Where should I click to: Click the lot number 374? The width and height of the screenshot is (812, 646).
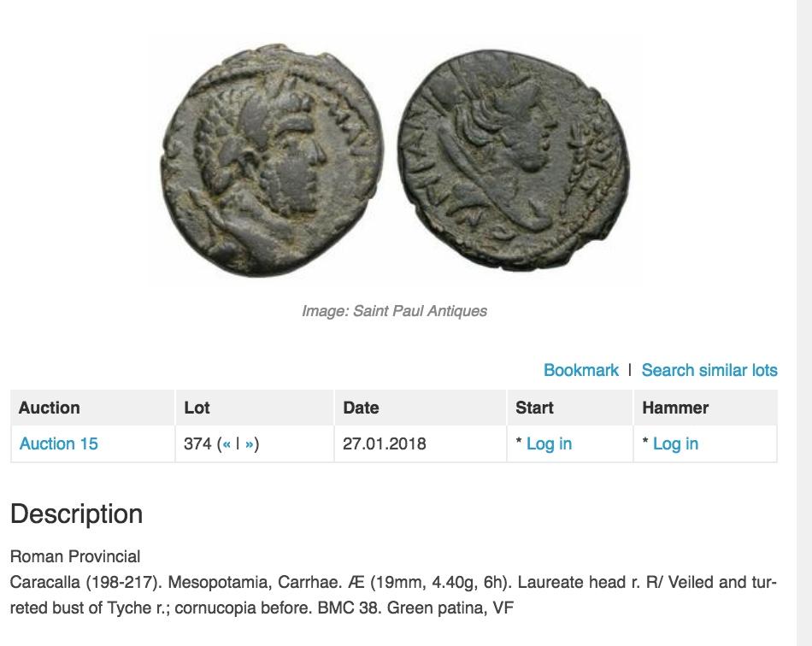[x=197, y=443]
